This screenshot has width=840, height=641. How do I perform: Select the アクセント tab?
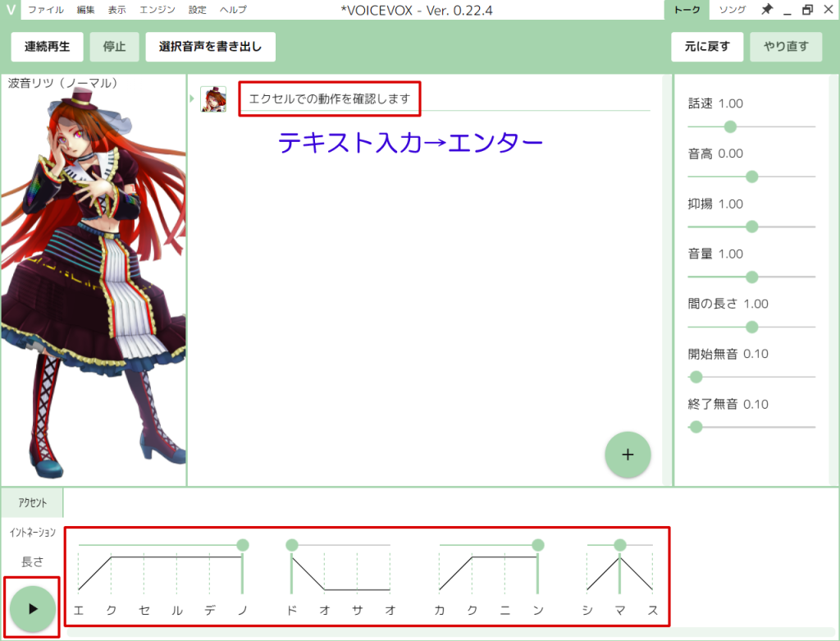pos(33,503)
